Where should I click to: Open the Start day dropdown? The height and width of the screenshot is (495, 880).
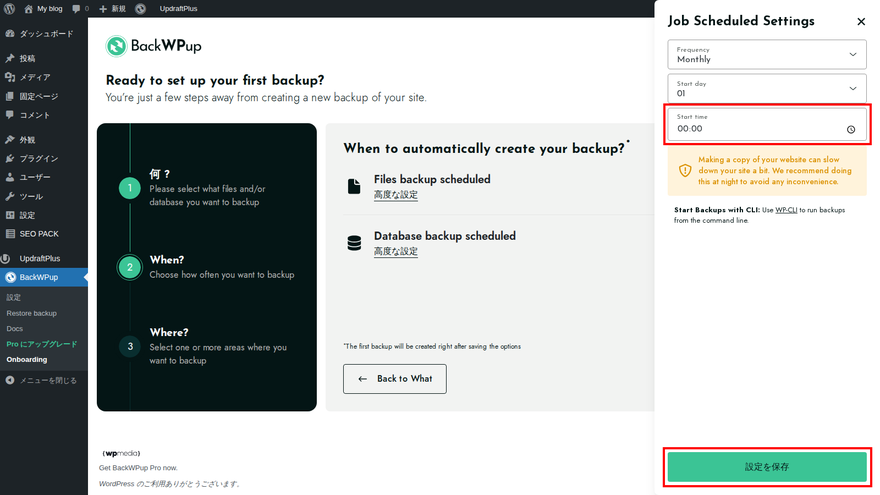767,89
